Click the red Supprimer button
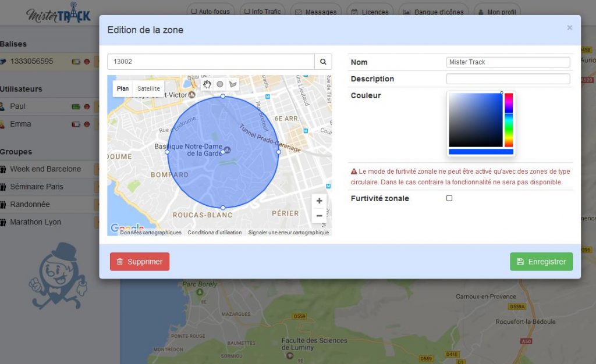 tap(140, 262)
